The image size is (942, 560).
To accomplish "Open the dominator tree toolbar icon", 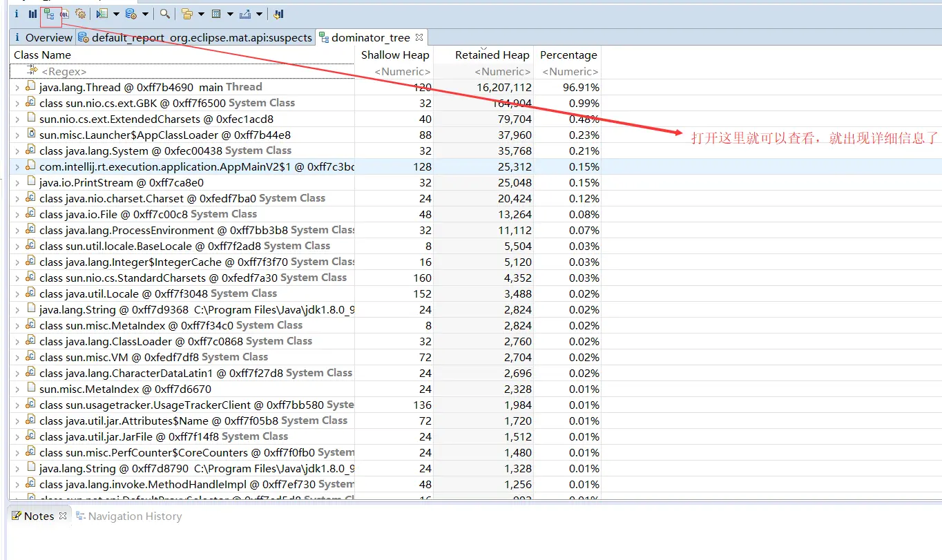I will pyautogui.click(x=48, y=14).
